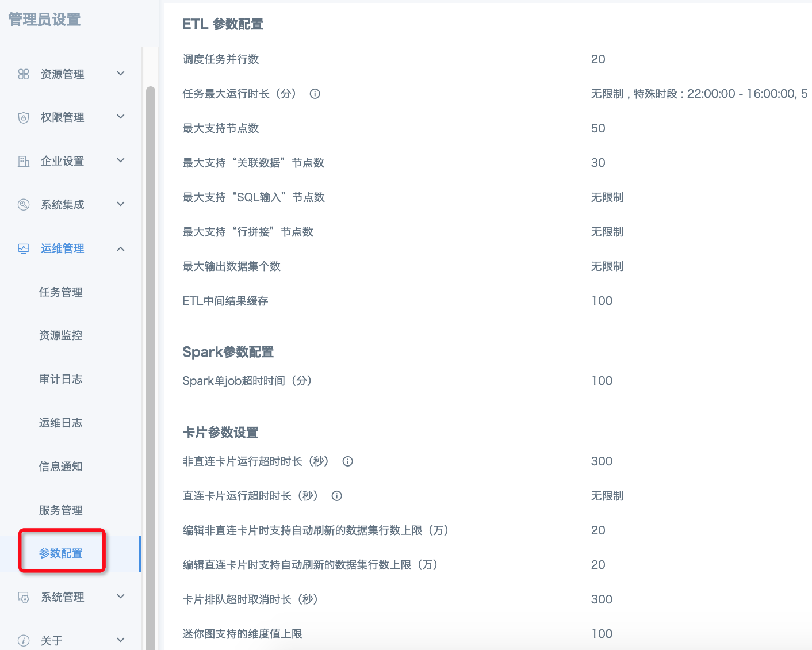Click the 权限管理 shield icon
Screen dimensions: 812x650
click(24, 117)
